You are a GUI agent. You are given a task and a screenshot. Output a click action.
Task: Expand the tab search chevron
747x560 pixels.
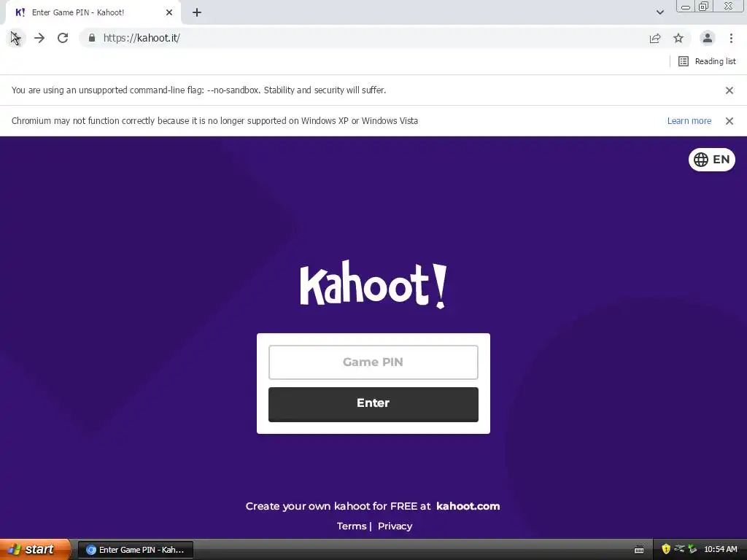(x=660, y=12)
